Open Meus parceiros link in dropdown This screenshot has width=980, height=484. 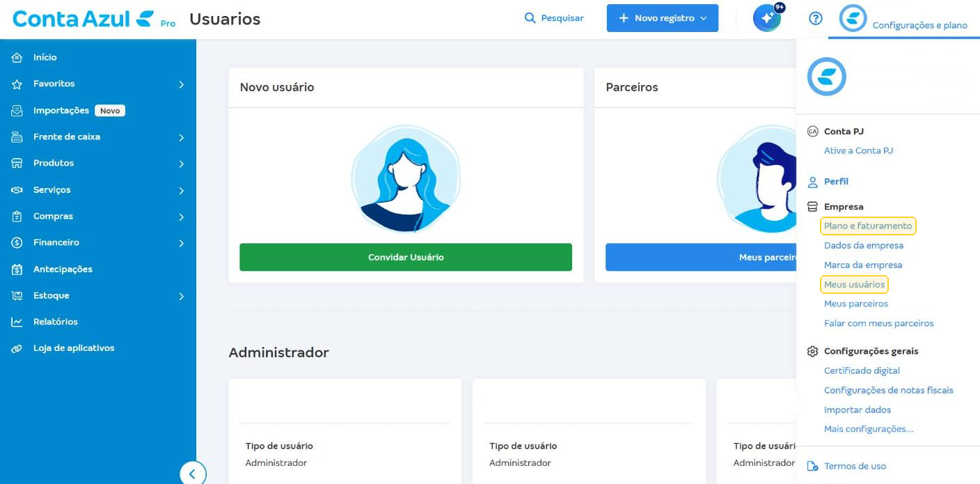click(856, 304)
